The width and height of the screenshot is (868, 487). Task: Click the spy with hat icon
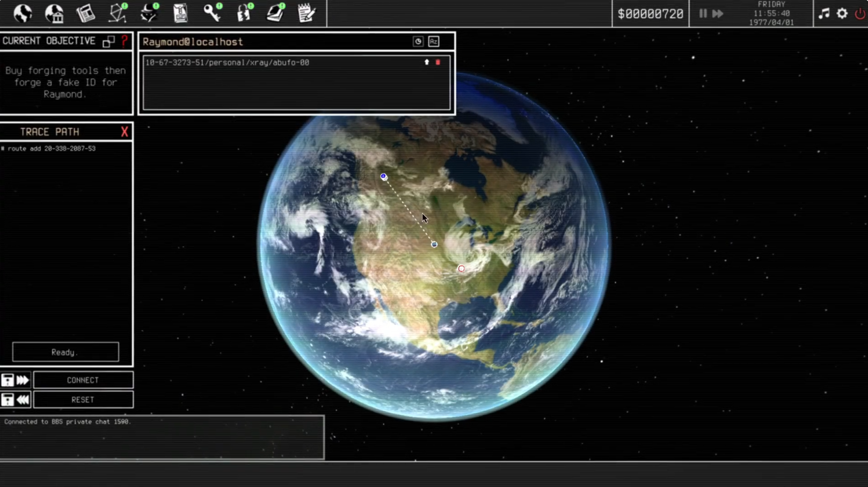[149, 13]
